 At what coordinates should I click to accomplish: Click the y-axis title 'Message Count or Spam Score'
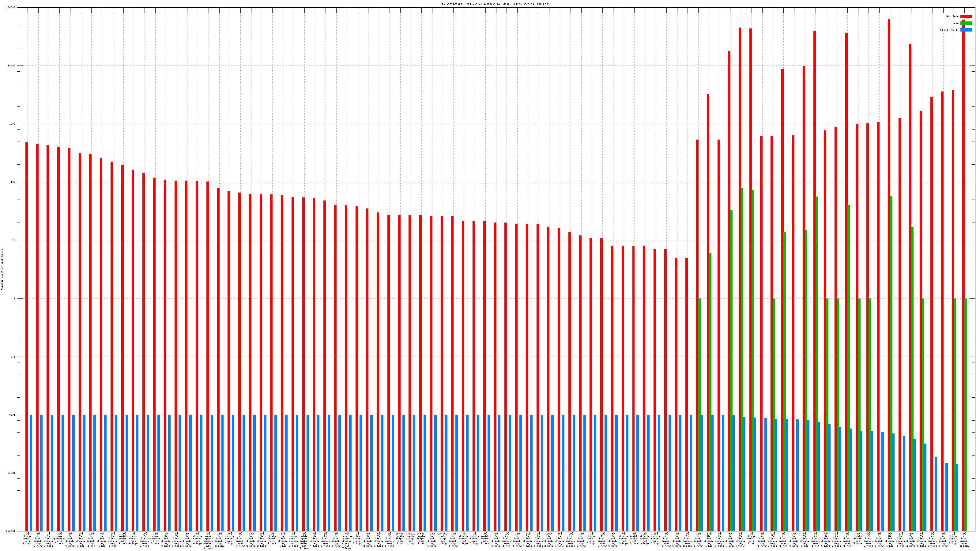(2, 270)
